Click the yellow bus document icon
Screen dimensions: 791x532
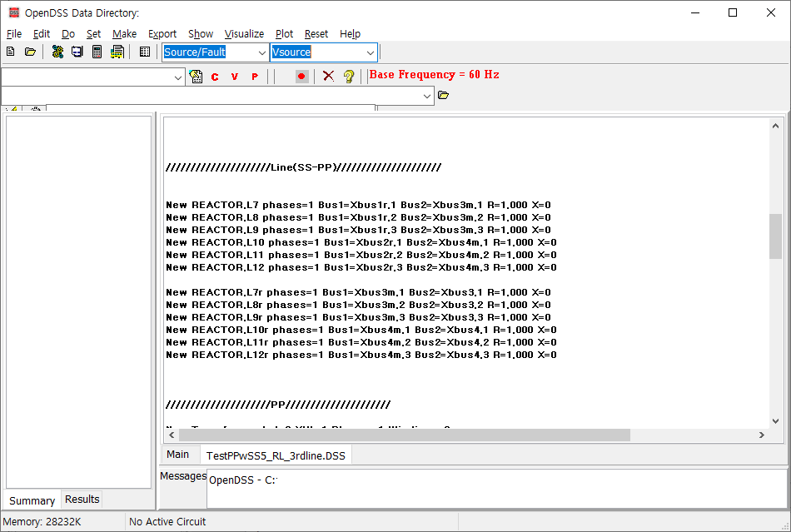tap(117, 52)
